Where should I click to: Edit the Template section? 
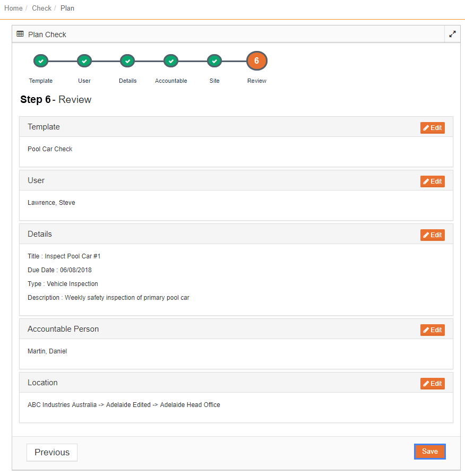click(x=432, y=128)
